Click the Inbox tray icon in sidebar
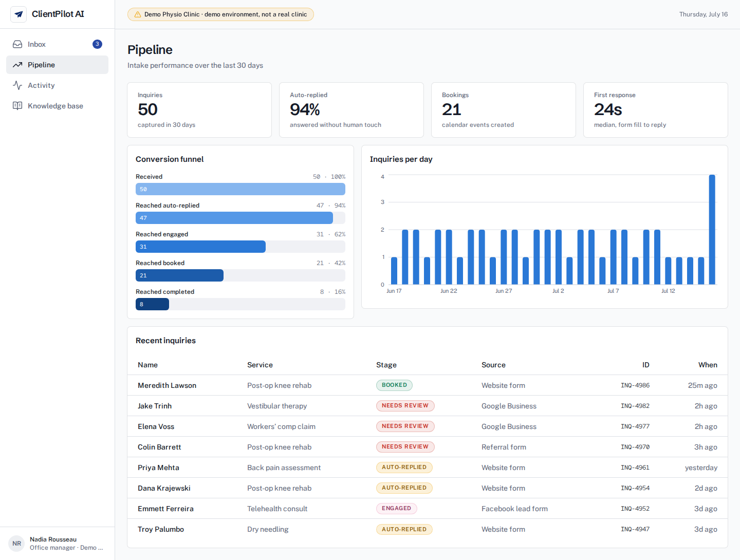This screenshot has width=740, height=560. pyautogui.click(x=17, y=44)
